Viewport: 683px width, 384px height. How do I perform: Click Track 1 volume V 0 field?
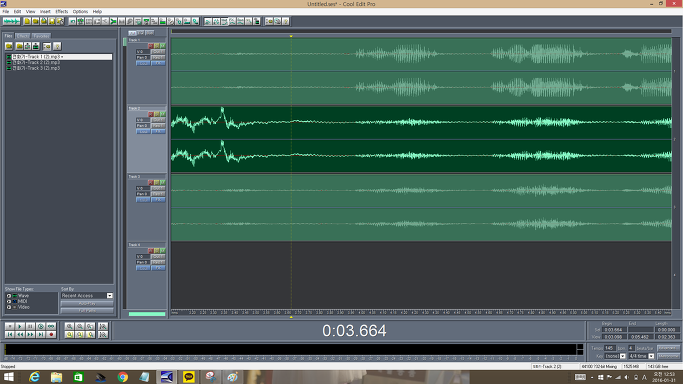click(x=143, y=52)
